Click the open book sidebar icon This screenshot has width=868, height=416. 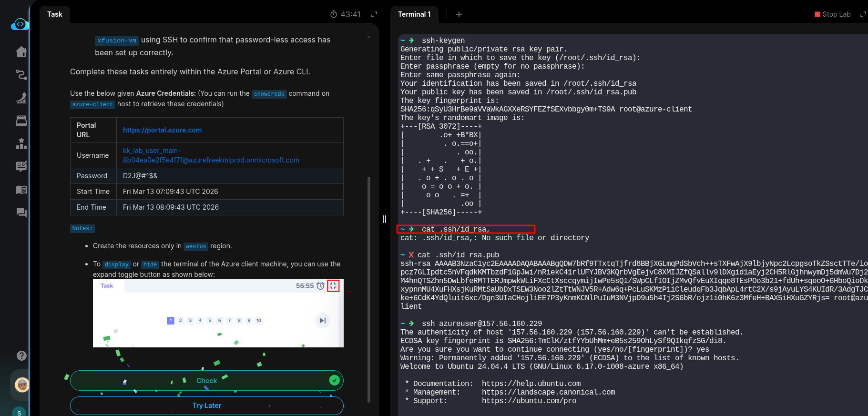[x=21, y=190]
